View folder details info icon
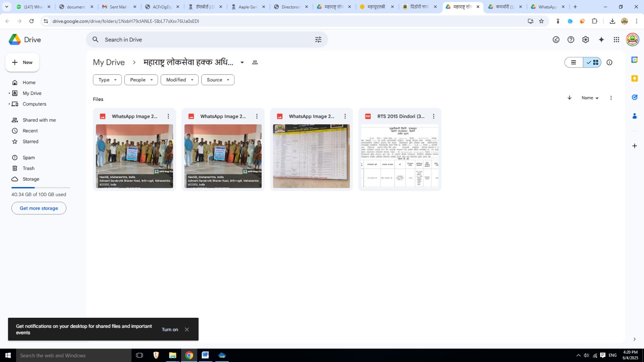 pos(609,62)
